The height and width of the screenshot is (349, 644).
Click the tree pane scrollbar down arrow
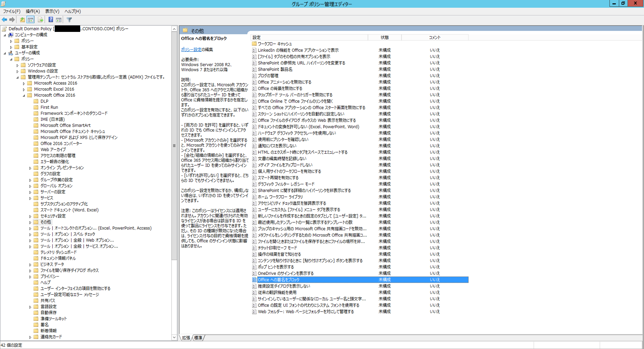174,337
